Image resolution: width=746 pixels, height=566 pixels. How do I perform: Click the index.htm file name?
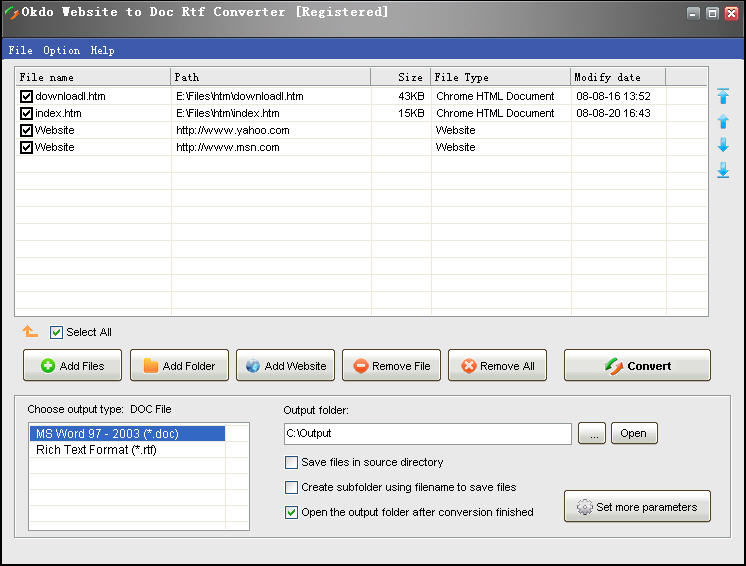point(59,113)
